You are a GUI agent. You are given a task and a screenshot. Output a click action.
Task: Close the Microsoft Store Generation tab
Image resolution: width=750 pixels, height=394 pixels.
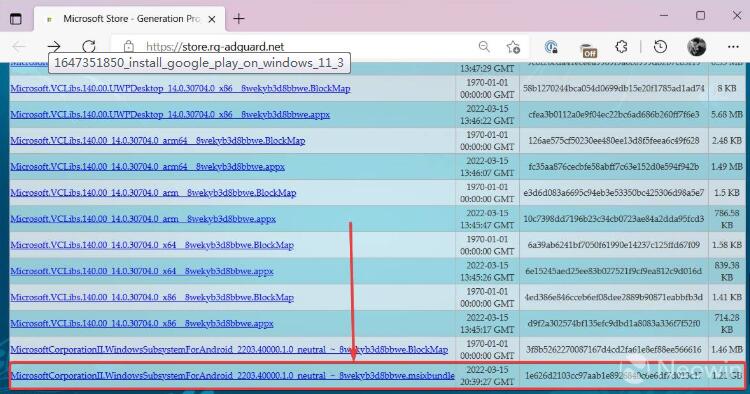[x=212, y=19]
